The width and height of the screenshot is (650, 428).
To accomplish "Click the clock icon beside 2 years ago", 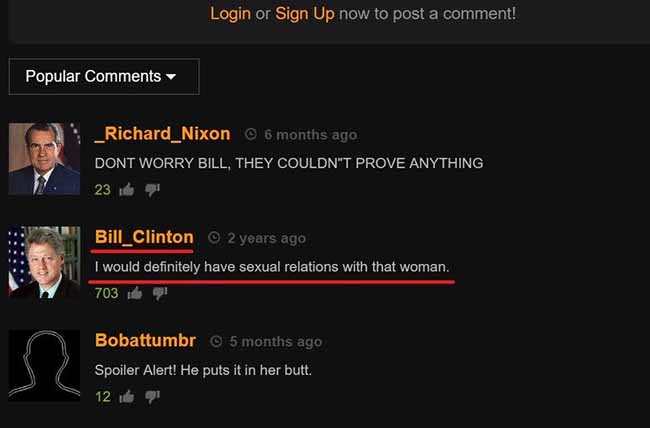I will click(214, 238).
